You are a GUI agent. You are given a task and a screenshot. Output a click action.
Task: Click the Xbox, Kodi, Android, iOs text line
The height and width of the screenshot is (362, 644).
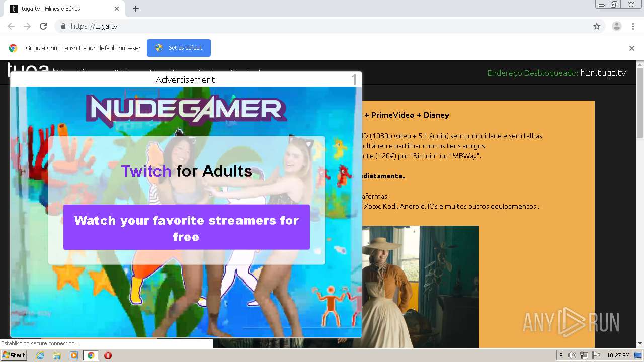pos(452,206)
